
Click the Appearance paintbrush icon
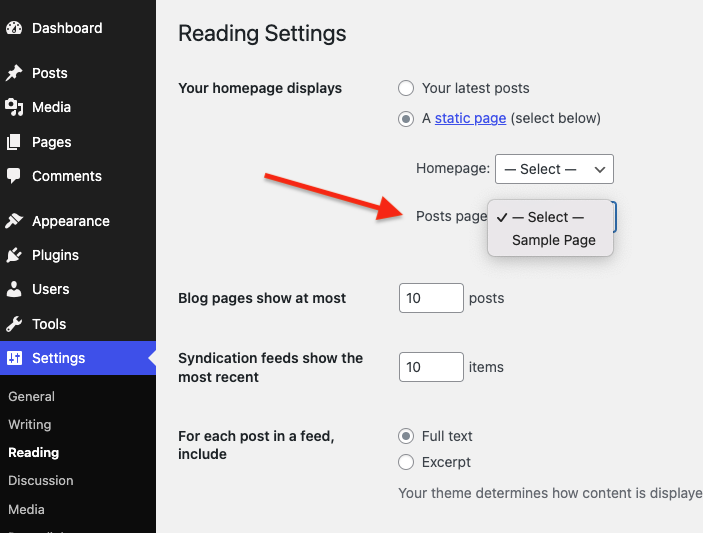point(14,221)
